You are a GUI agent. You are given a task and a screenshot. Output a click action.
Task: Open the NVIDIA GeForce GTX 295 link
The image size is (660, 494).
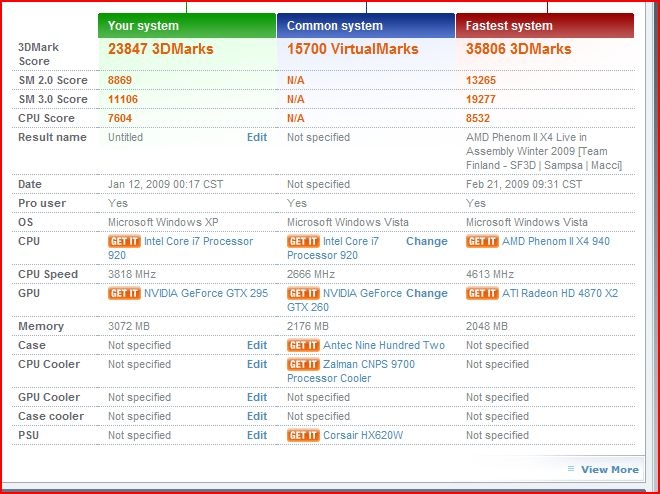click(x=206, y=293)
